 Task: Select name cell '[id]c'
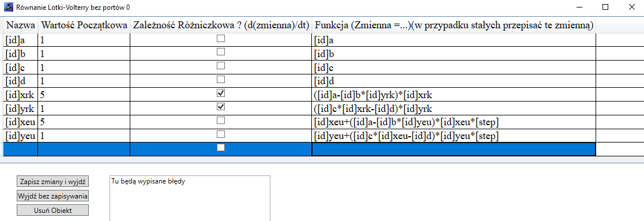coord(21,68)
